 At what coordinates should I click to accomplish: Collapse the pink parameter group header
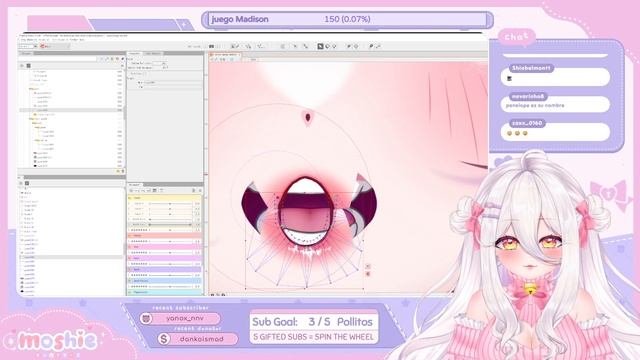coord(165,247)
